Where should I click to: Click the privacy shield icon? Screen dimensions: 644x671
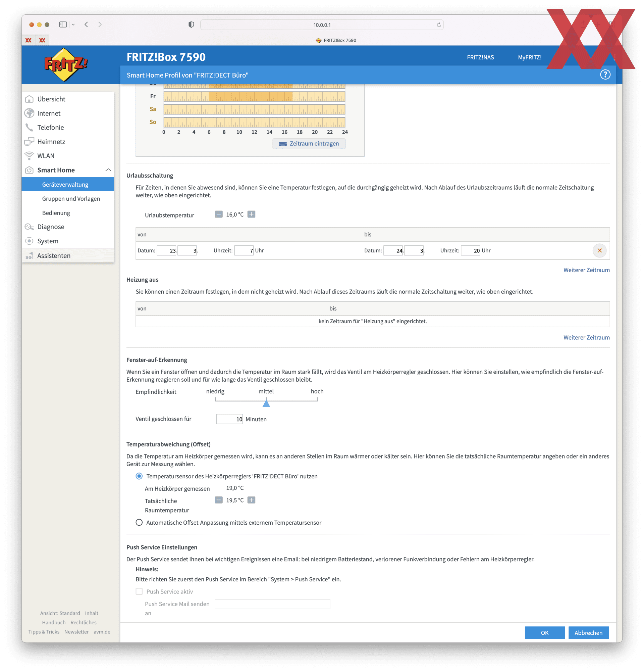click(x=191, y=25)
